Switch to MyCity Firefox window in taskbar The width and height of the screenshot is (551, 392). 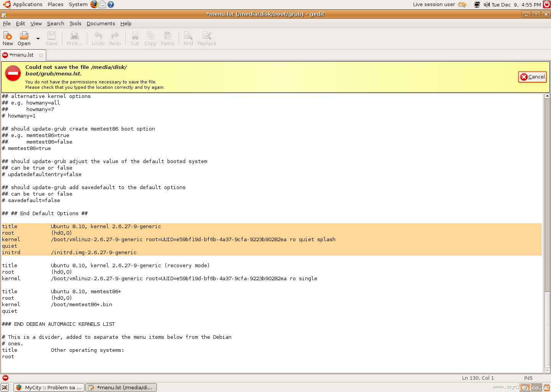point(49,387)
